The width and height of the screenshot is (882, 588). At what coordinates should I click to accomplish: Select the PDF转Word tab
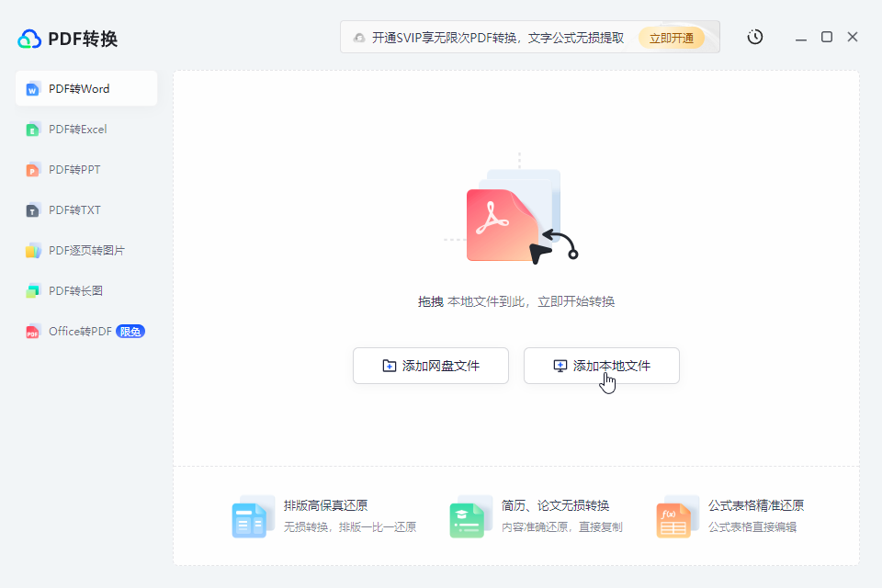pyautogui.click(x=86, y=88)
